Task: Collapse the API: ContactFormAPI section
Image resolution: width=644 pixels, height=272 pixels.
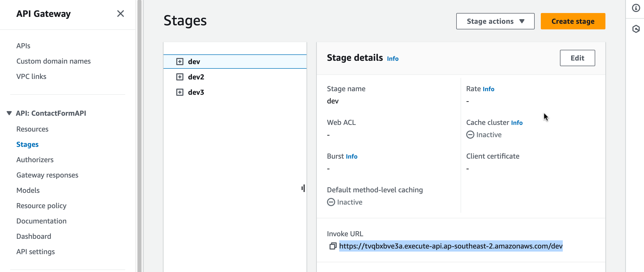Action: pyautogui.click(x=9, y=113)
